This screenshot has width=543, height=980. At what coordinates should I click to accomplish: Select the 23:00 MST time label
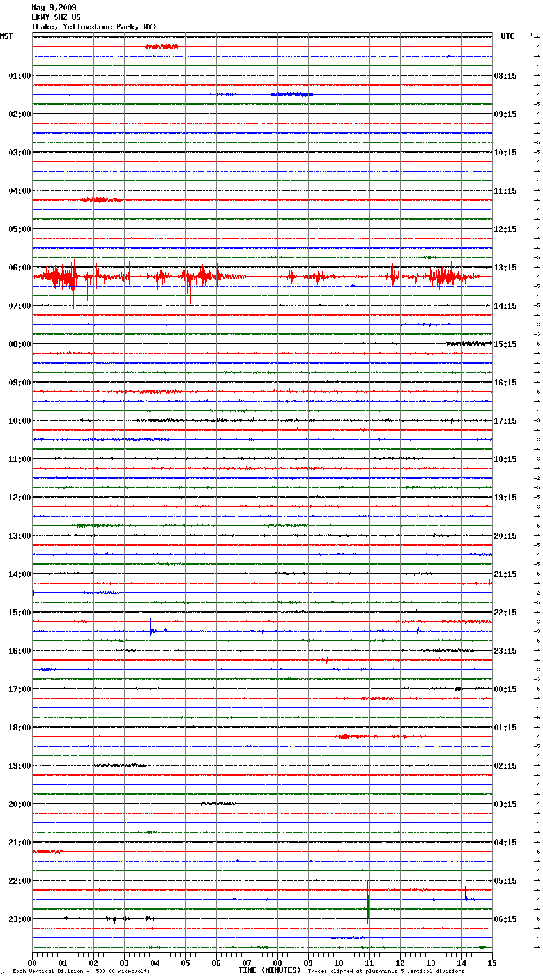[x=20, y=919]
